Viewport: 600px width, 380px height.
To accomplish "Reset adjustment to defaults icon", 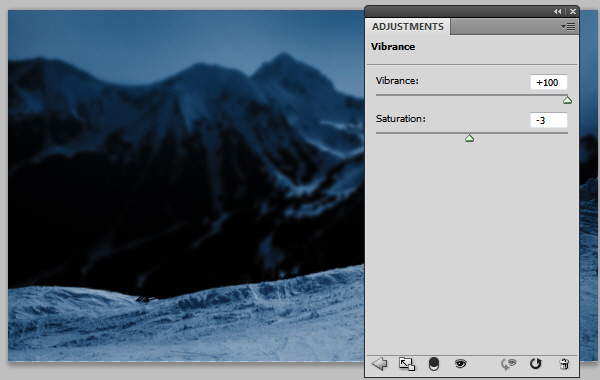I will point(535,364).
